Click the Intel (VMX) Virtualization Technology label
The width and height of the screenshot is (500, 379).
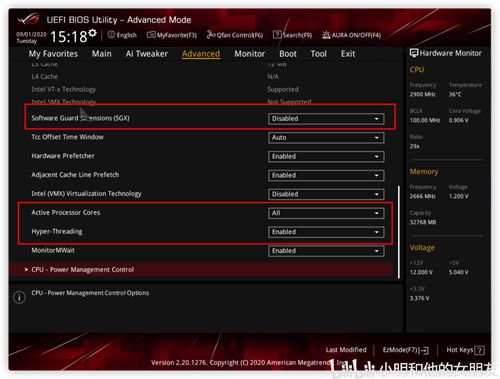click(86, 194)
